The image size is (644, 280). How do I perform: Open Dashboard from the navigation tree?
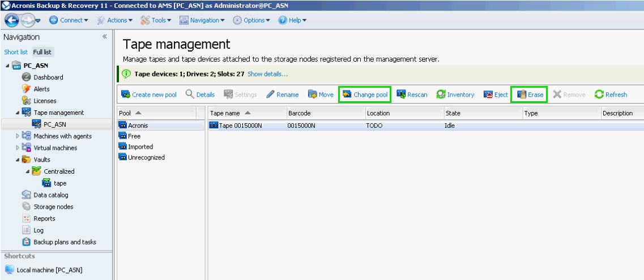pyautogui.click(x=42, y=77)
